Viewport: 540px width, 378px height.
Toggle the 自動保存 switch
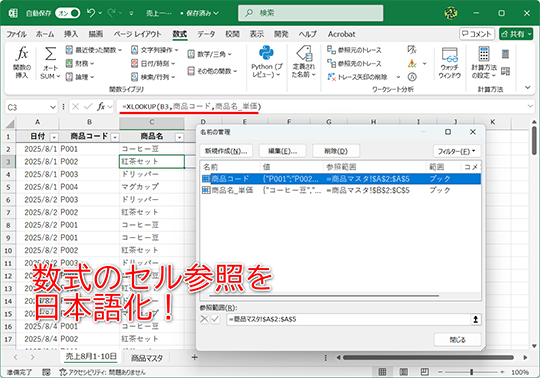pos(68,13)
